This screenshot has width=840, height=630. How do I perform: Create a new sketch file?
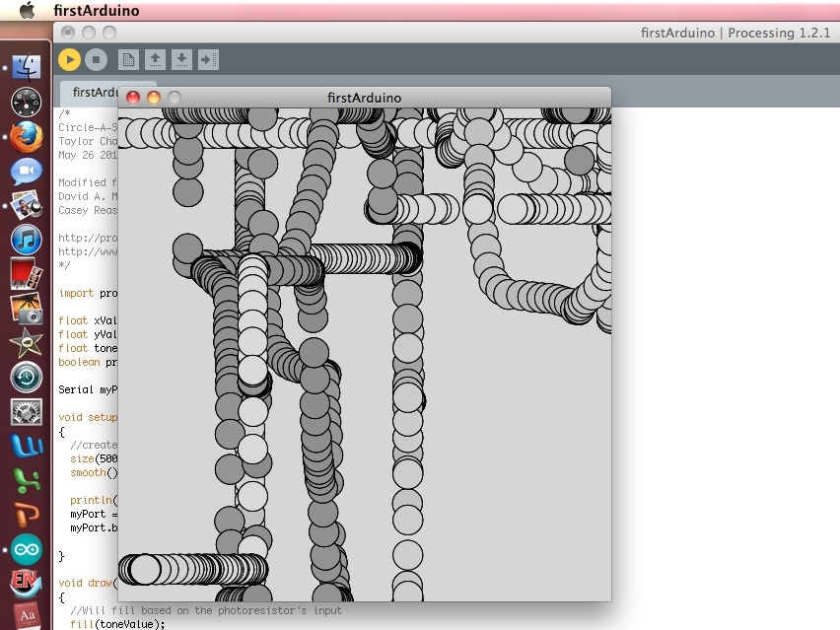128,59
